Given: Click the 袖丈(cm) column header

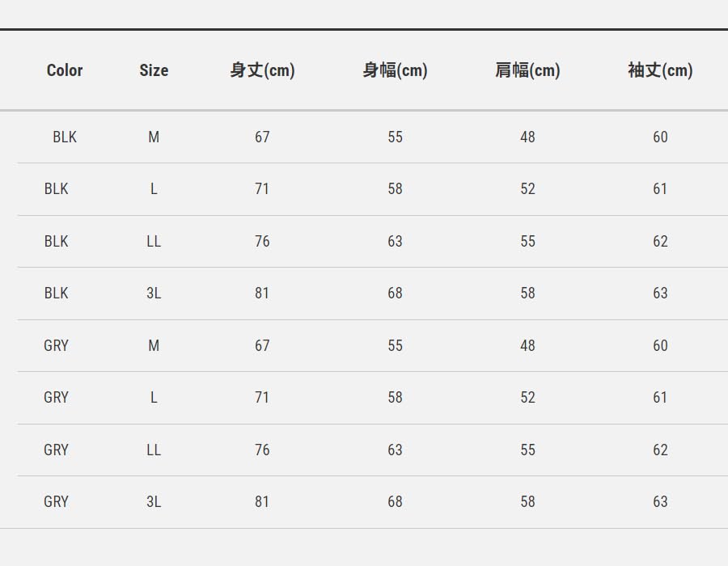Looking at the screenshot, I should pos(660,70).
